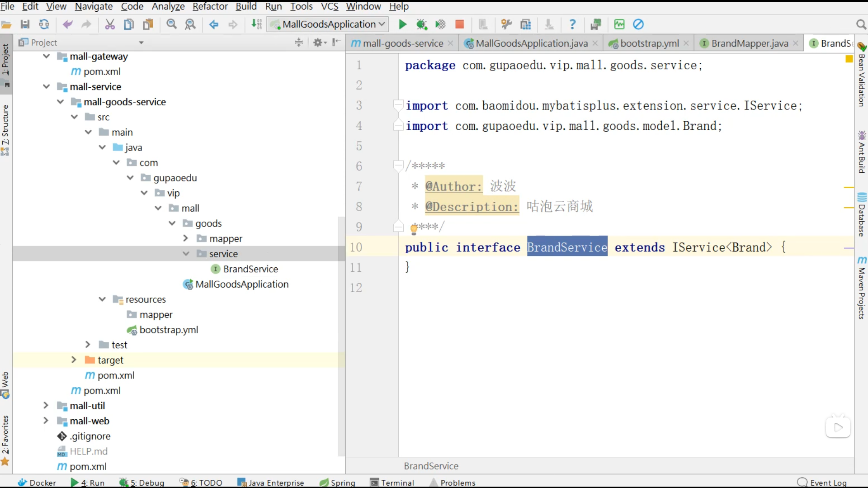868x488 pixels.
Task: Start debugging with the Debug icon
Action: 422,24
